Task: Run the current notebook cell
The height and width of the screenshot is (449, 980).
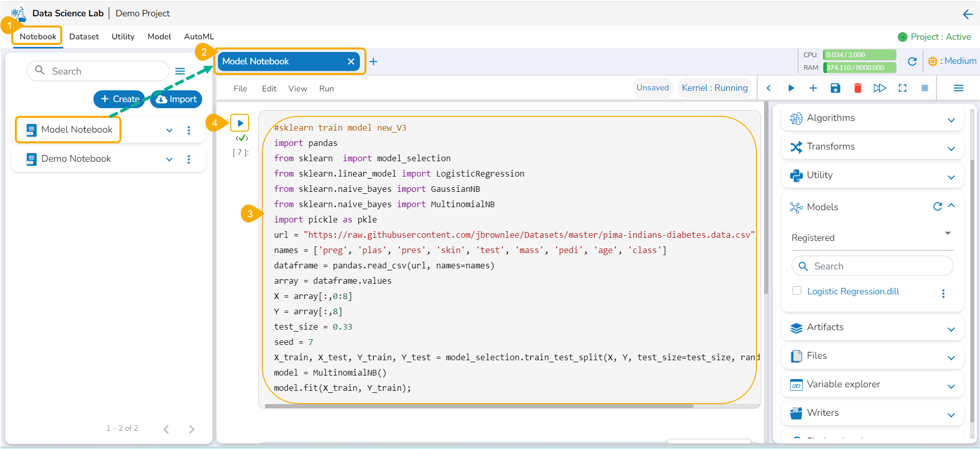Action: [240, 123]
